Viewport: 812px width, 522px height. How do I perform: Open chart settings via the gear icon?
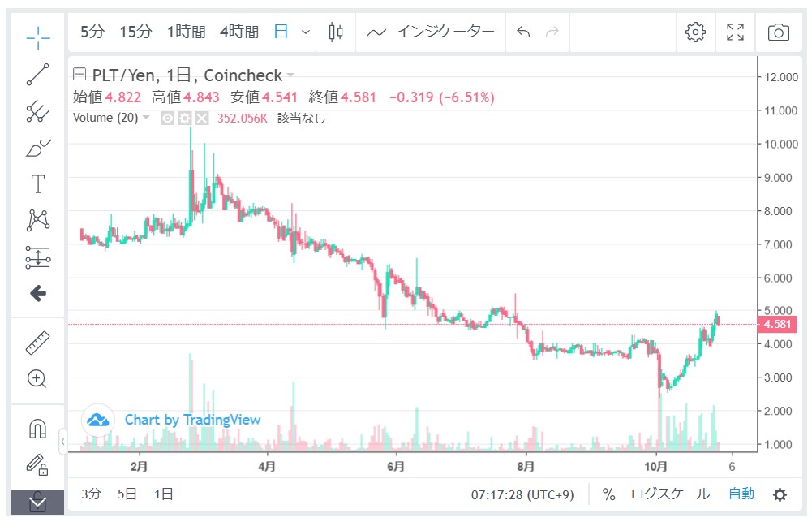(694, 32)
